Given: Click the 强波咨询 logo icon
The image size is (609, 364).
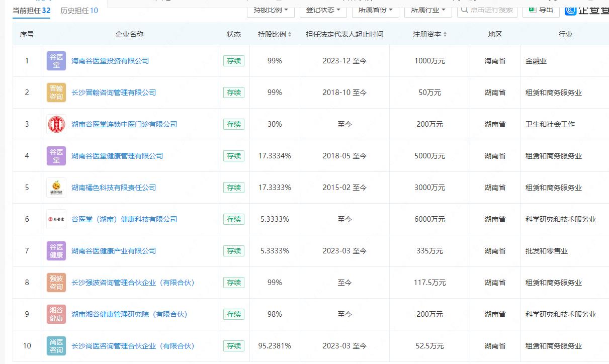Looking at the screenshot, I should coord(56,283).
